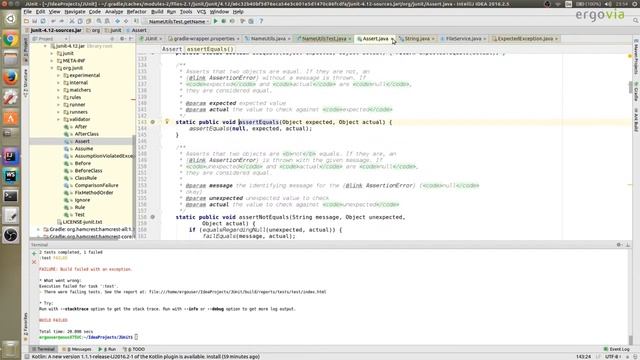Open WebStorm from the Ubuntu launcher
The height and width of the screenshot is (360, 640).
pos(11,176)
